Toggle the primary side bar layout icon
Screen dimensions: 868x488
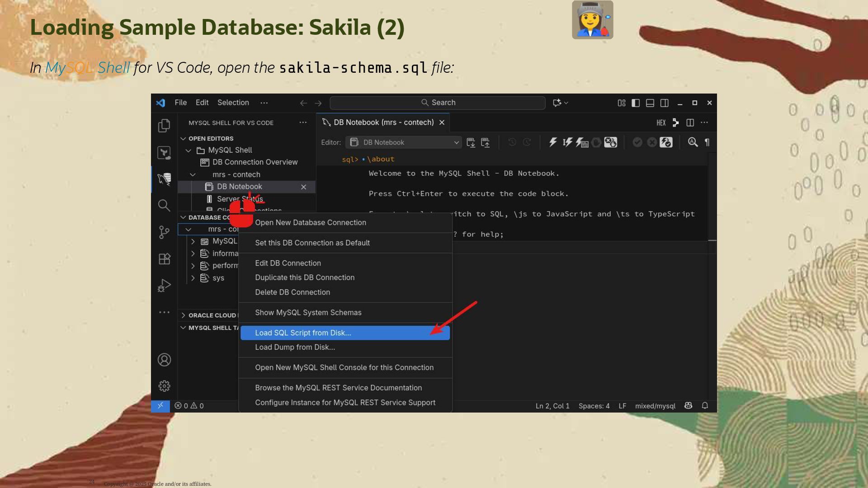click(636, 103)
